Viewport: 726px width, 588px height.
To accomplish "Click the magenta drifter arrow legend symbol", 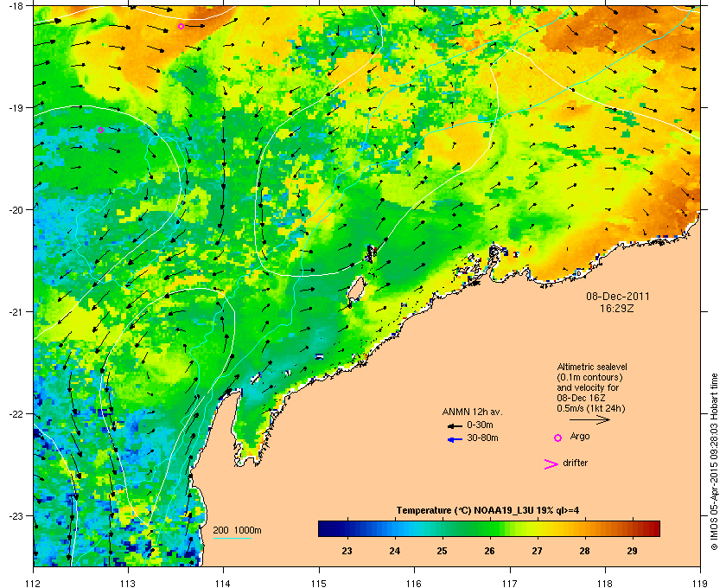I will pos(551,464).
